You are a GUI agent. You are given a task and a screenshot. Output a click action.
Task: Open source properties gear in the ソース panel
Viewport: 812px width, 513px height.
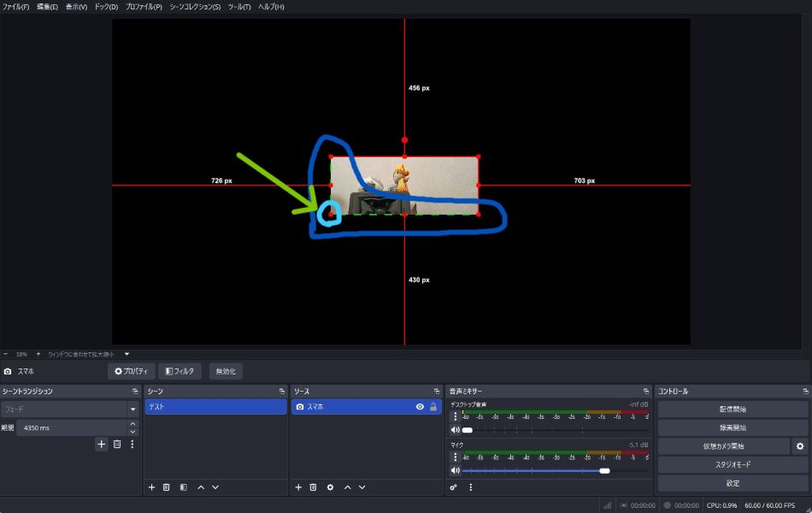click(x=330, y=487)
